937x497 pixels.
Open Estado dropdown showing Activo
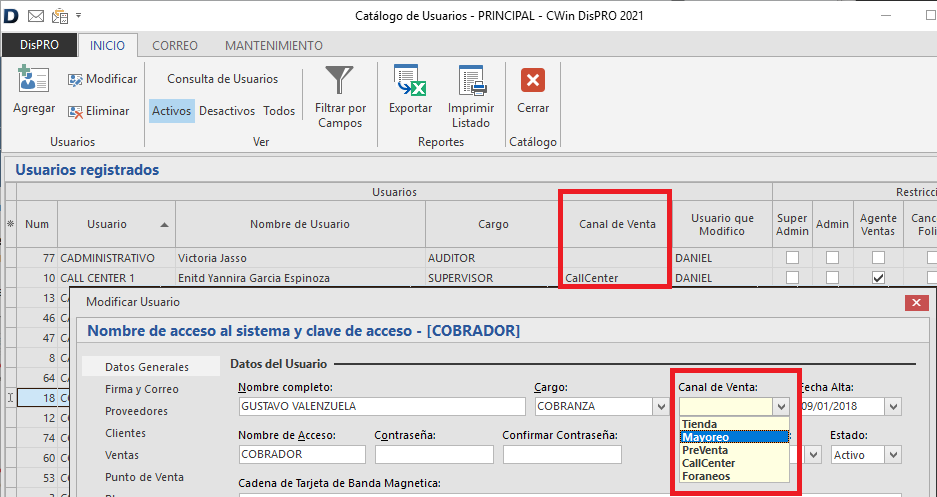[x=893, y=455]
